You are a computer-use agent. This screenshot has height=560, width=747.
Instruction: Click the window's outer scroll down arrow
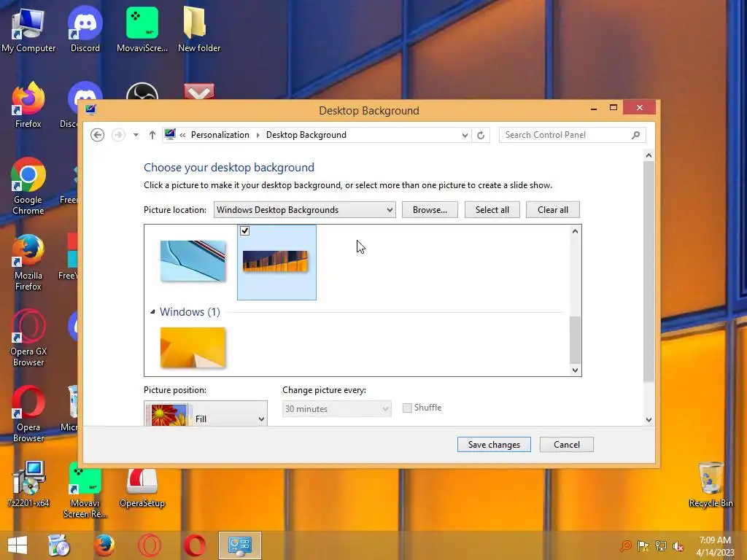tap(649, 419)
